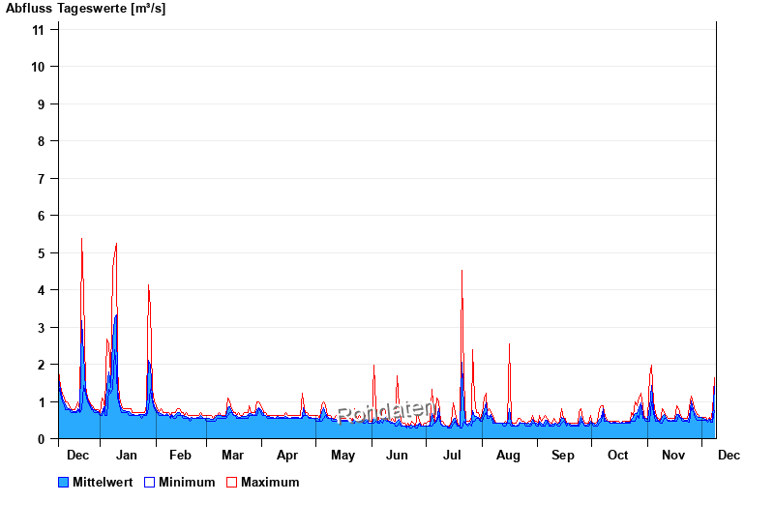The width and height of the screenshot is (774, 532).
Task: Click the white Minimum legend box
Action: pos(150,483)
